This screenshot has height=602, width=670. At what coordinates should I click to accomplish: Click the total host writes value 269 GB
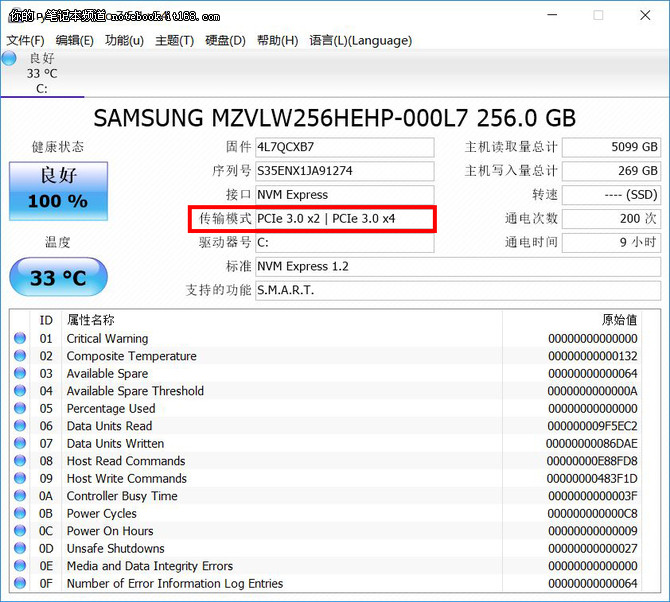coord(611,171)
